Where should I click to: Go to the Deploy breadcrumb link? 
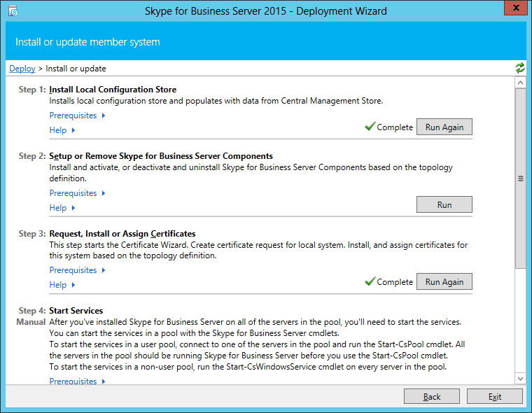pyautogui.click(x=22, y=69)
